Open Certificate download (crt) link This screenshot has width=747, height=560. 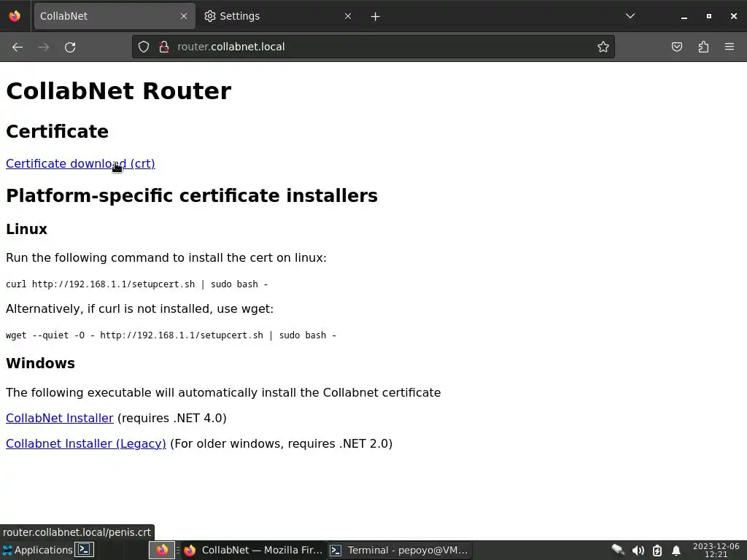tap(80, 163)
